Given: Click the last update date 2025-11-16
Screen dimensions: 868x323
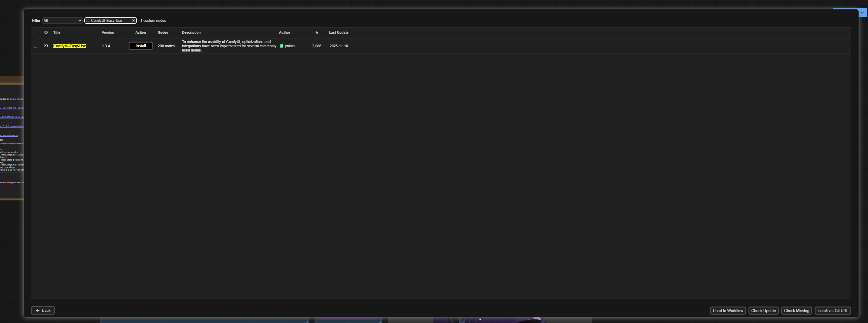Looking at the screenshot, I should (339, 46).
